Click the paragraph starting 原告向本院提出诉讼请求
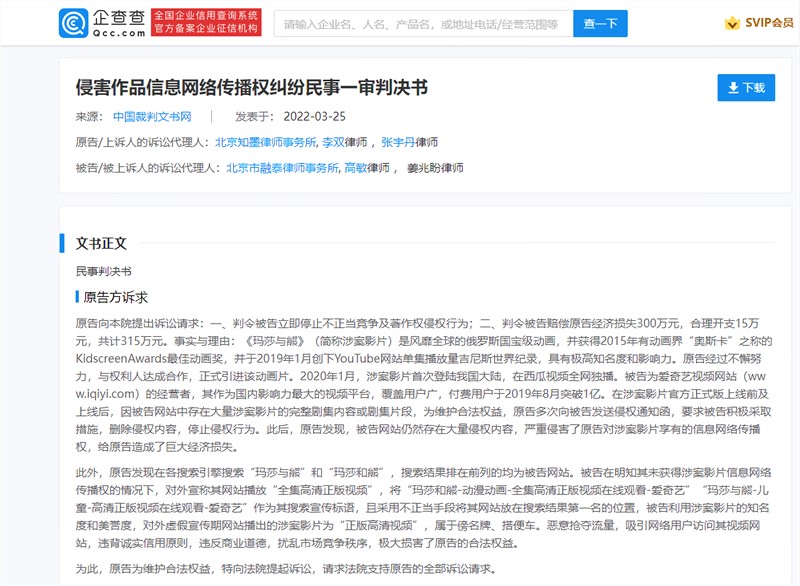The image size is (800, 586). (x=423, y=385)
